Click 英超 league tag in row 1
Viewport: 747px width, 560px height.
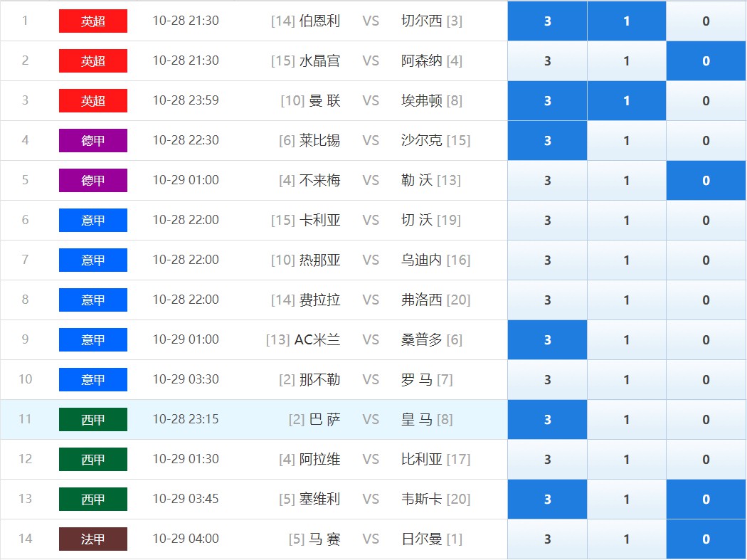coord(93,21)
